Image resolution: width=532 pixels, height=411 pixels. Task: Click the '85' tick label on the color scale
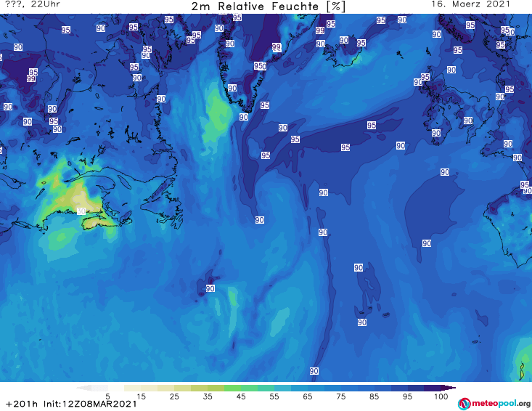375,396
